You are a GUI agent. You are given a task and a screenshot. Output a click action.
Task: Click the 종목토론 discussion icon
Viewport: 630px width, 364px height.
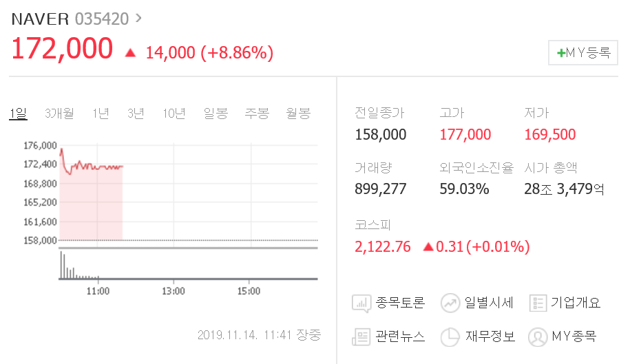pyautogui.click(x=361, y=303)
